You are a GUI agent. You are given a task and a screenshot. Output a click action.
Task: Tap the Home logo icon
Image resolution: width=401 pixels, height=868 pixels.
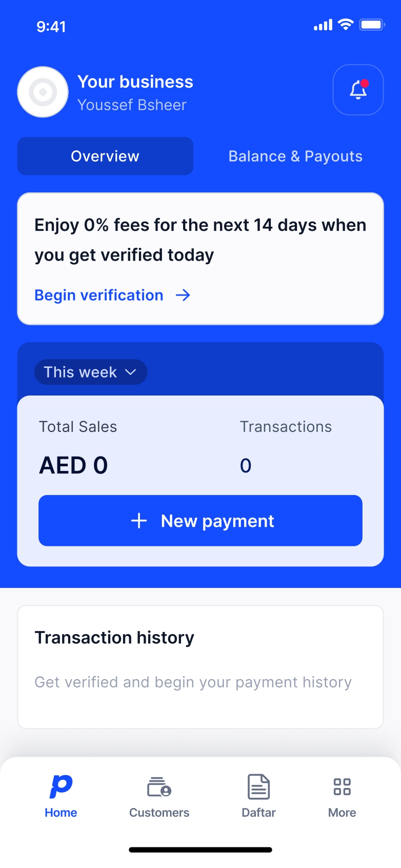tap(61, 786)
